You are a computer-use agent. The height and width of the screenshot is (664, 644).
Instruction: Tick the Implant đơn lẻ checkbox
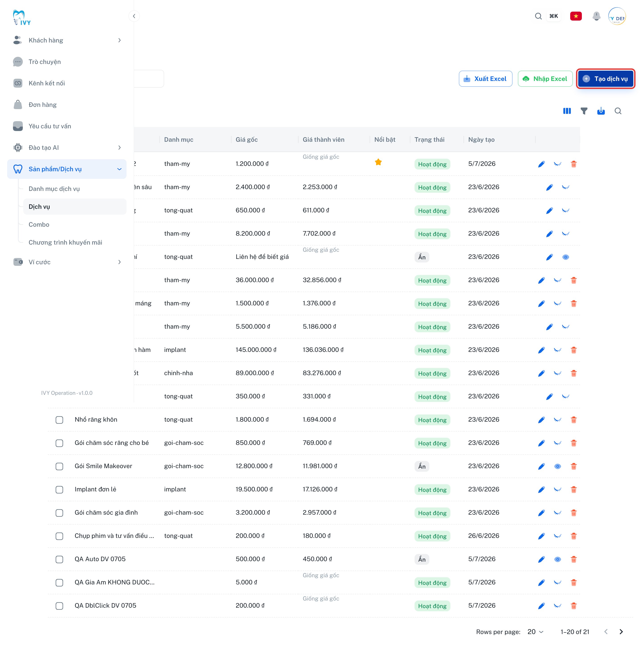[x=59, y=490]
